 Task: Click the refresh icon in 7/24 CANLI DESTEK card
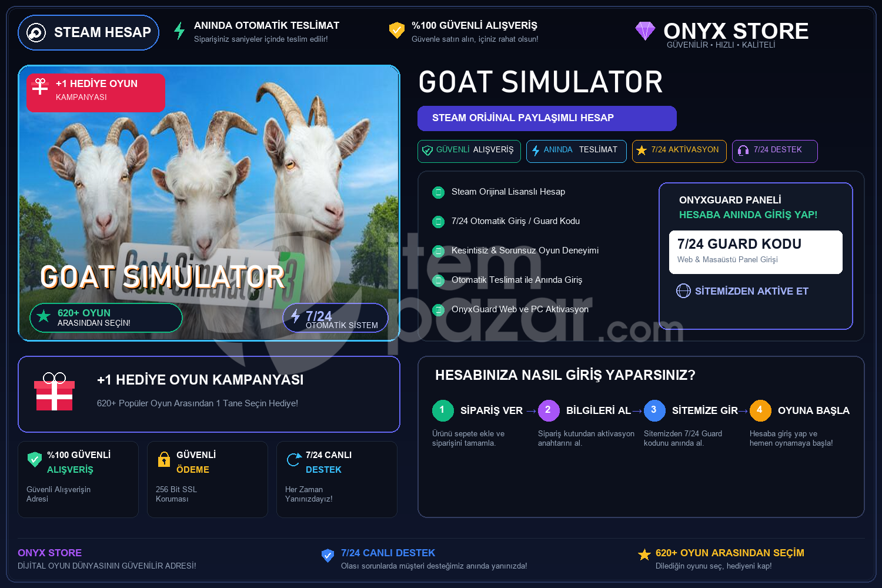click(x=293, y=459)
